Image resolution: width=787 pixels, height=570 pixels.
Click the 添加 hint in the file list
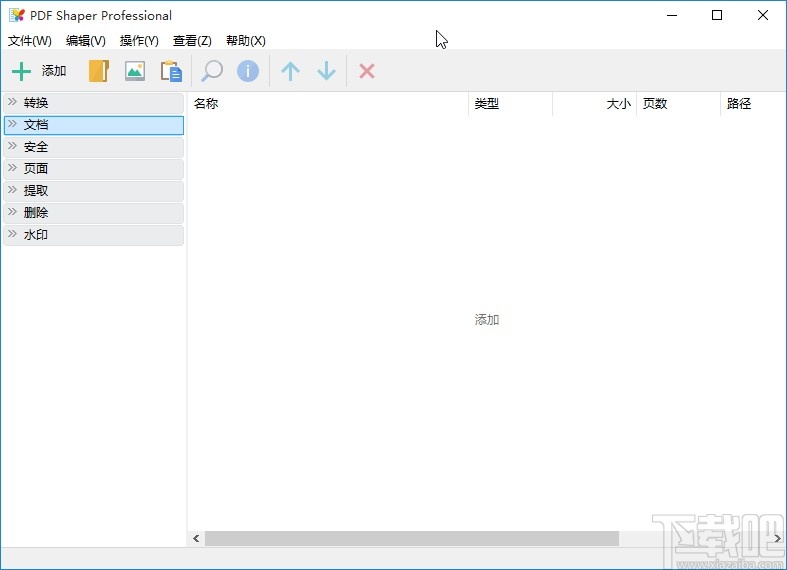487,320
